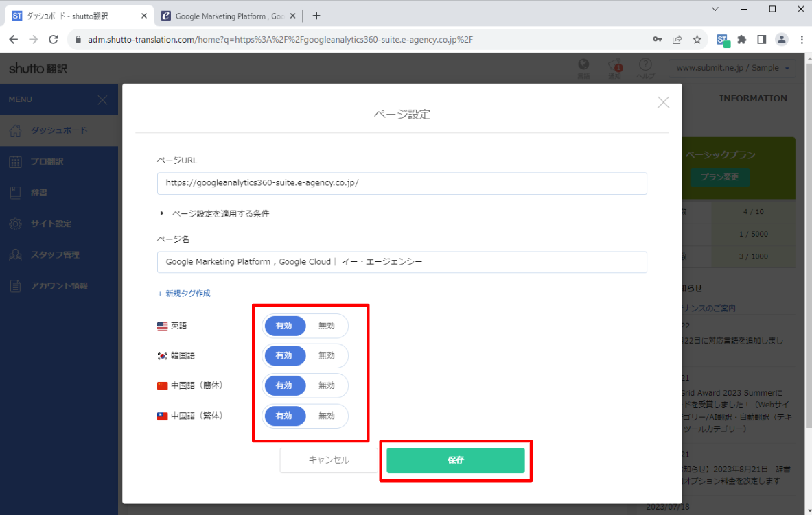This screenshot has height=515, width=812.
Task: Switch to the Google Marketing Platform tab
Action: 228,16
